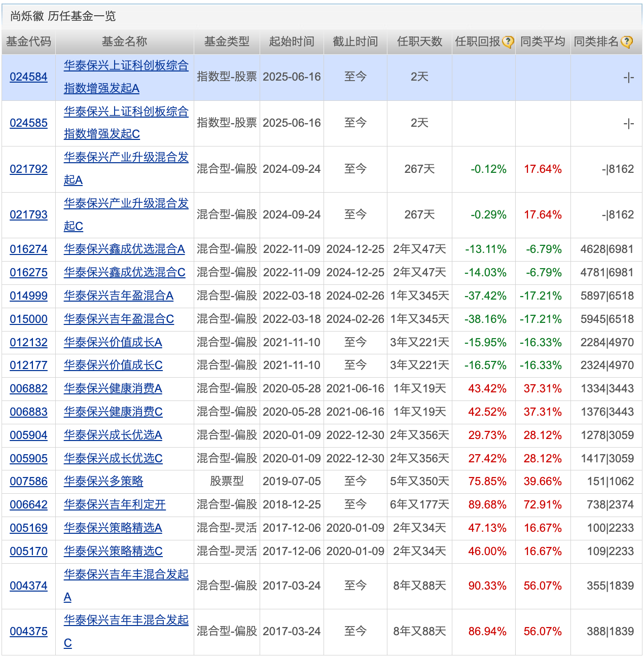Open 华泰保兴价值成长A link
Screen dimensions: 644x658
113,343
